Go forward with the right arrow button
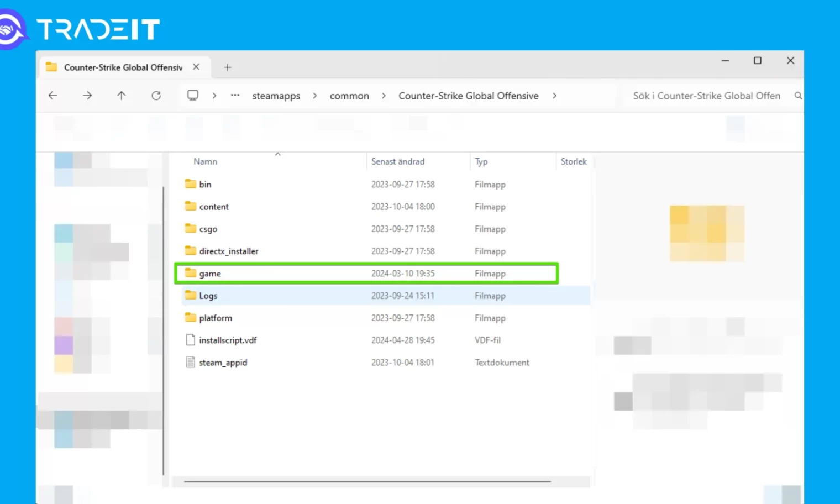The width and height of the screenshot is (840, 504). (x=87, y=96)
